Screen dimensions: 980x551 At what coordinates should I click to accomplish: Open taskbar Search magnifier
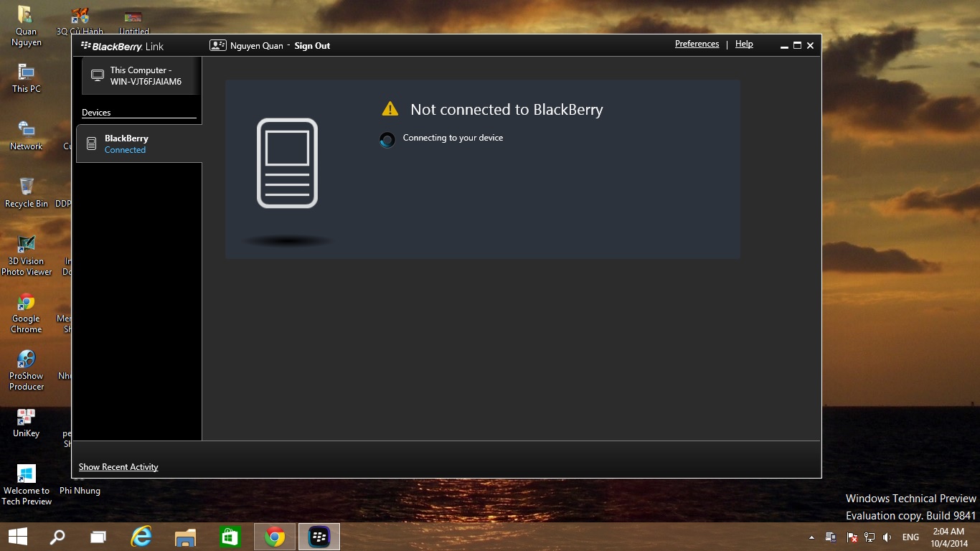click(57, 537)
